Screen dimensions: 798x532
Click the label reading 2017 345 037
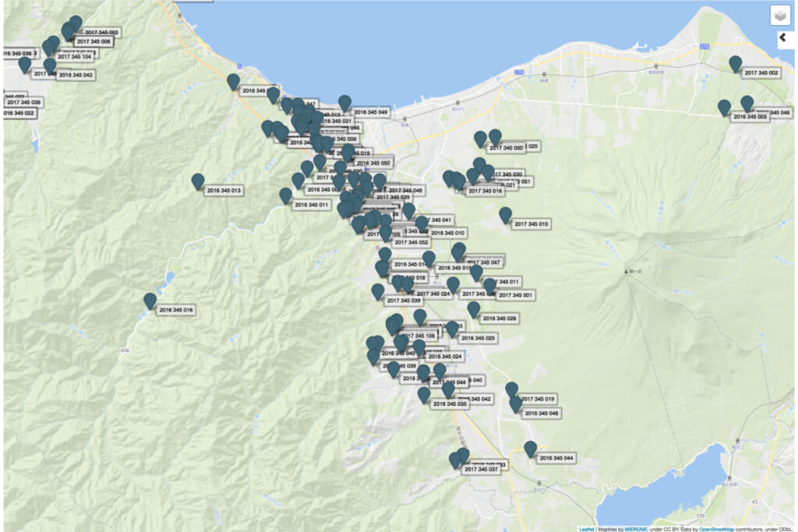coord(481,470)
